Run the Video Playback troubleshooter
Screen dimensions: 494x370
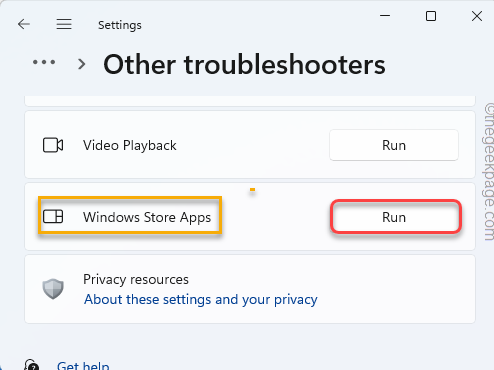pos(394,145)
